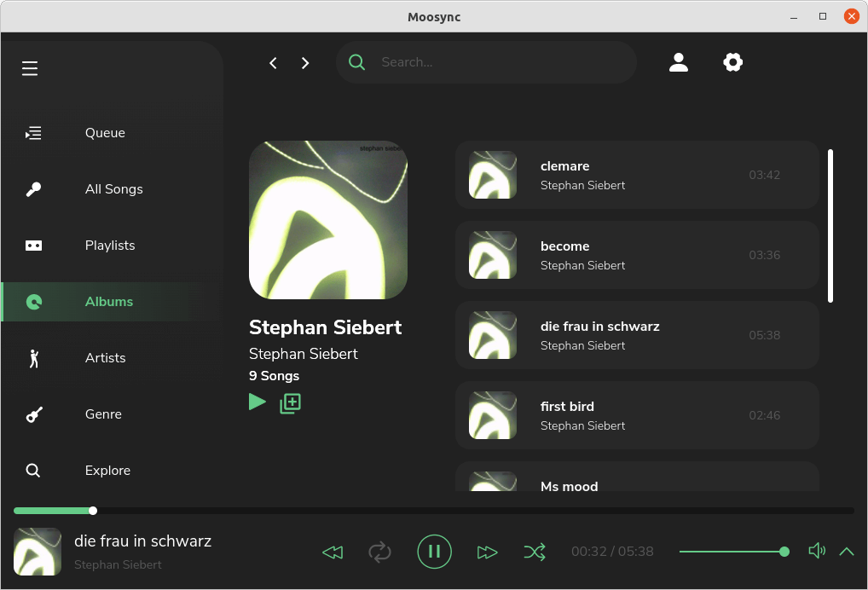The height and width of the screenshot is (590, 868).
Task: Click the Playlists cassette icon
Action: tap(33, 246)
